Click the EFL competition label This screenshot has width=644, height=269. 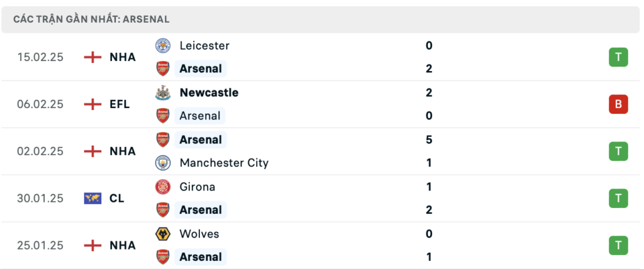[x=119, y=104]
